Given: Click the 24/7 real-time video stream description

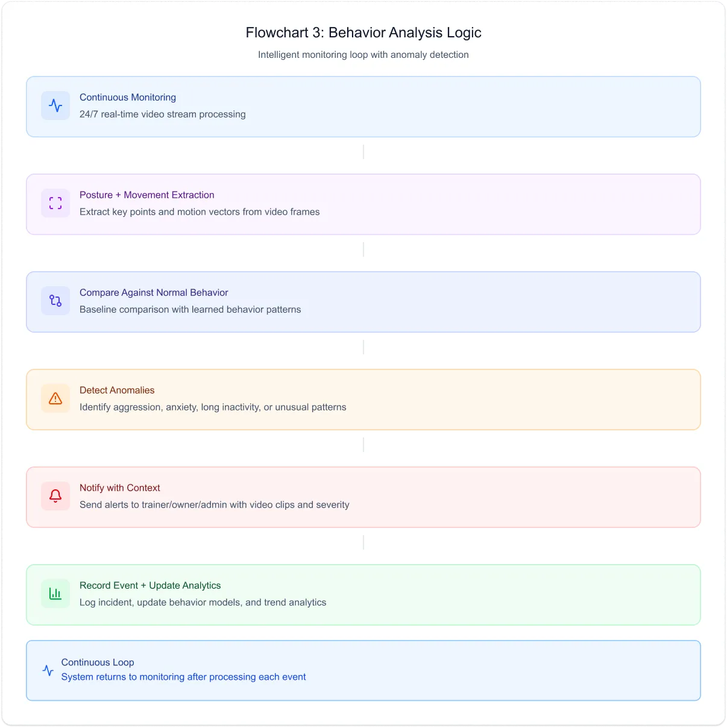Looking at the screenshot, I should click(162, 114).
